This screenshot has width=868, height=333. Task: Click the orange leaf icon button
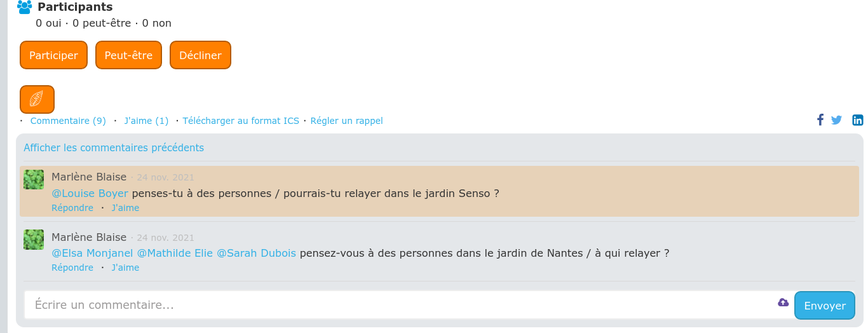pyautogui.click(x=37, y=99)
